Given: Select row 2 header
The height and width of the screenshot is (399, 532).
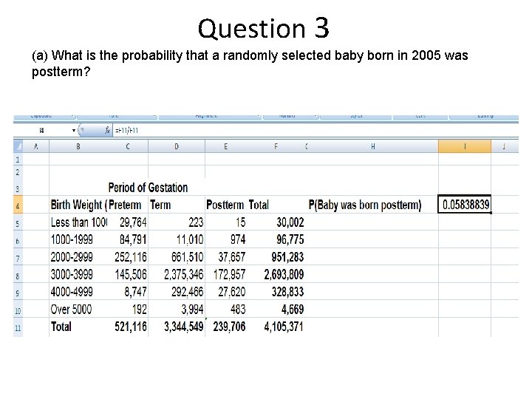Looking at the screenshot, I should [x=18, y=172].
